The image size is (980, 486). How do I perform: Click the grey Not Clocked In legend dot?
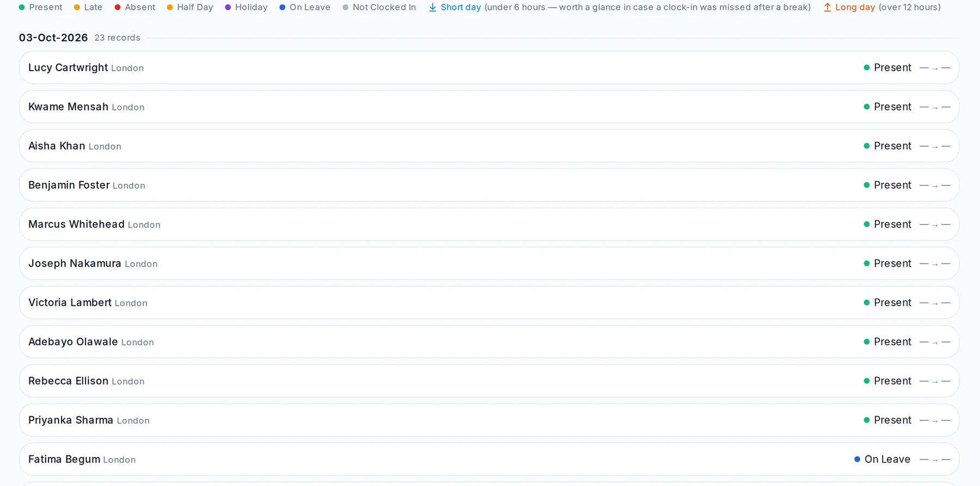pos(346,8)
